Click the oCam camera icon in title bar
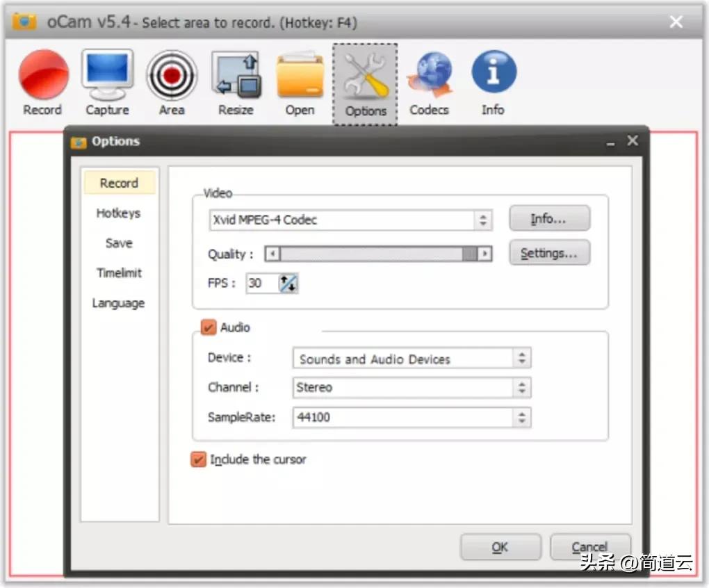This screenshot has width=709, height=588. tap(24, 22)
